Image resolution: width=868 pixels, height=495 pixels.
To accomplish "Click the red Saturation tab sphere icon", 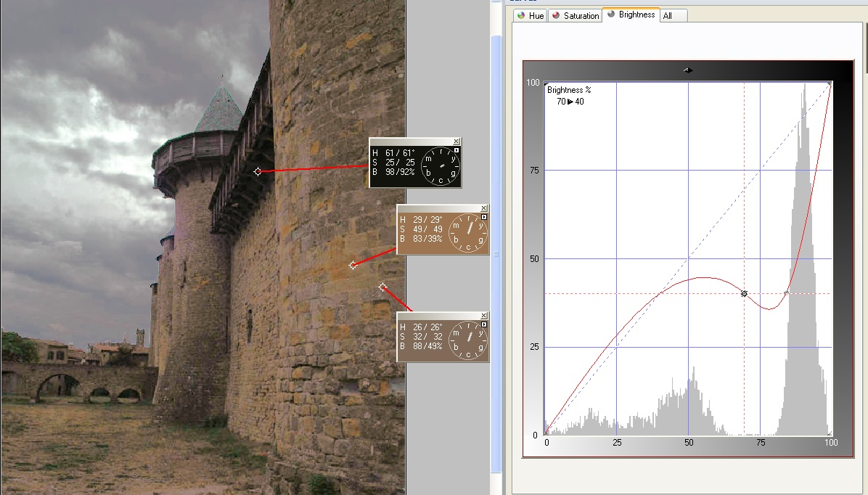I will (x=556, y=15).
